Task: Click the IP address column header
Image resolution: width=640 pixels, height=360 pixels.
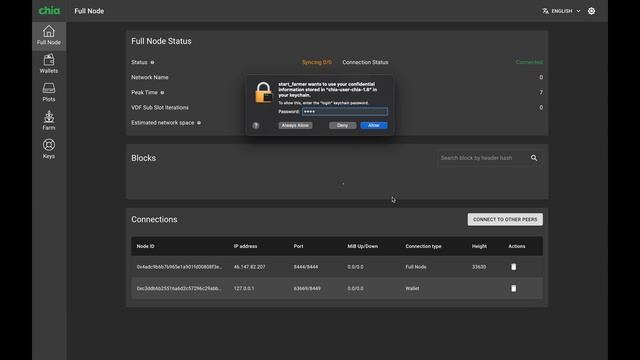Action: 245,246
